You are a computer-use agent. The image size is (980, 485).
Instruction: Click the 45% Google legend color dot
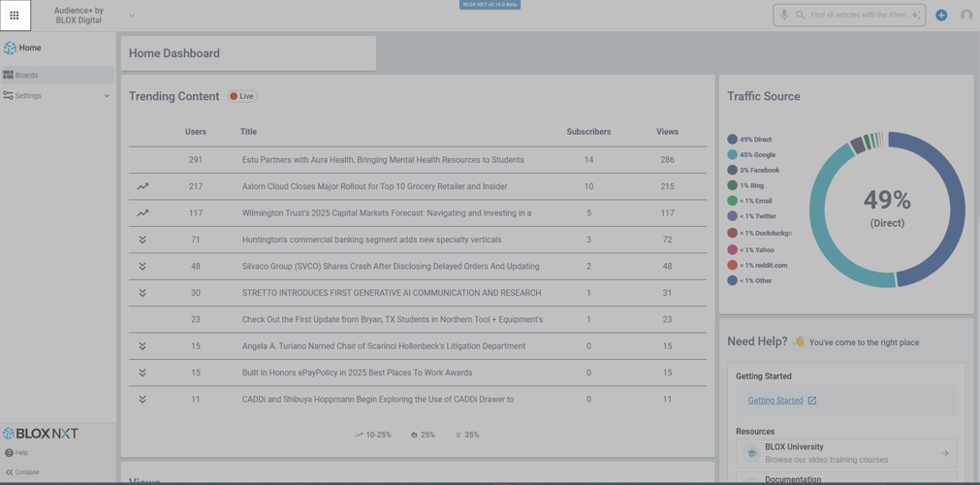[732, 155]
